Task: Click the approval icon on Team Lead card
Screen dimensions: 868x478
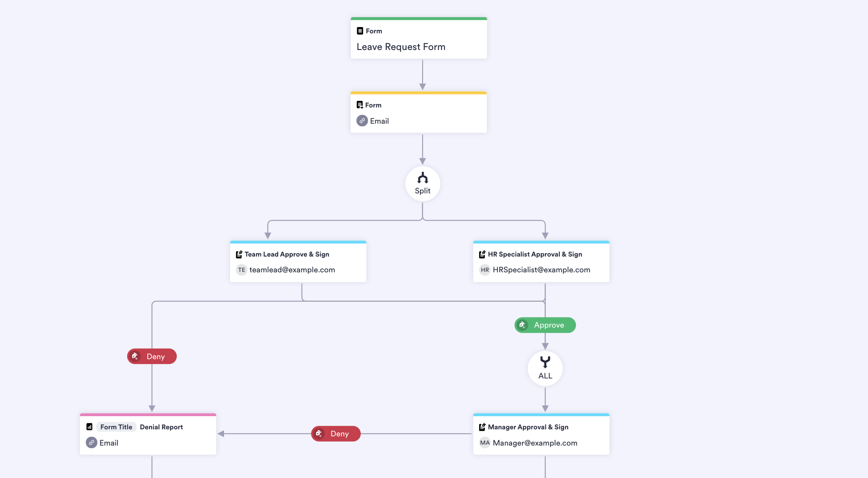Action: [239, 254]
